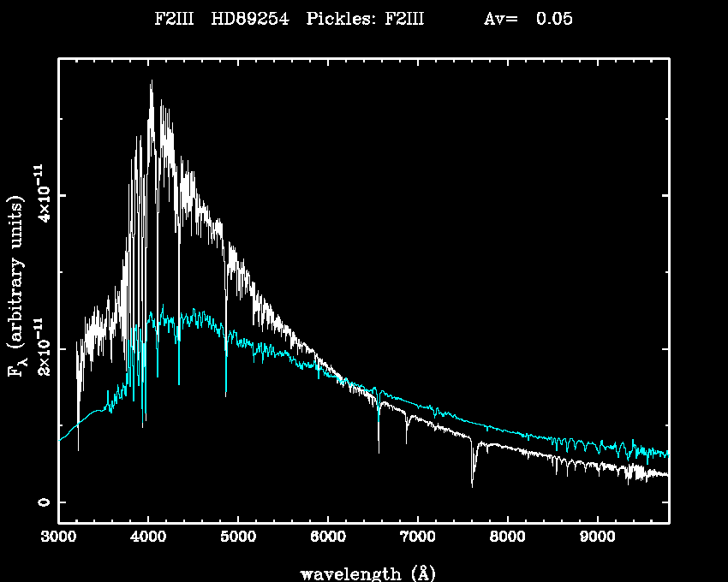Click the 6000 wavelength tick label
The height and width of the screenshot is (582, 728).
pyautogui.click(x=328, y=538)
